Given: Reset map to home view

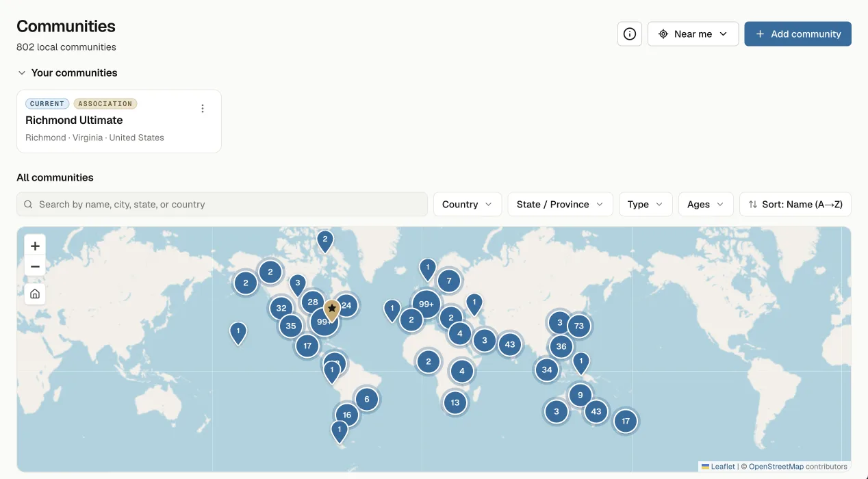Looking at the screenshot, I should point(35,294).
